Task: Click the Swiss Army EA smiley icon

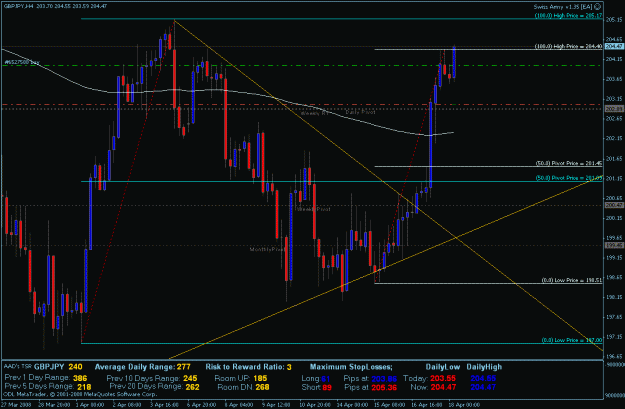Action: tap(597, 6)
